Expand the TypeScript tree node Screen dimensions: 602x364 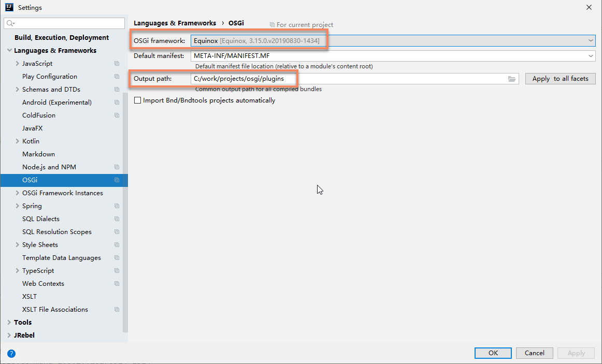(17, 271)
